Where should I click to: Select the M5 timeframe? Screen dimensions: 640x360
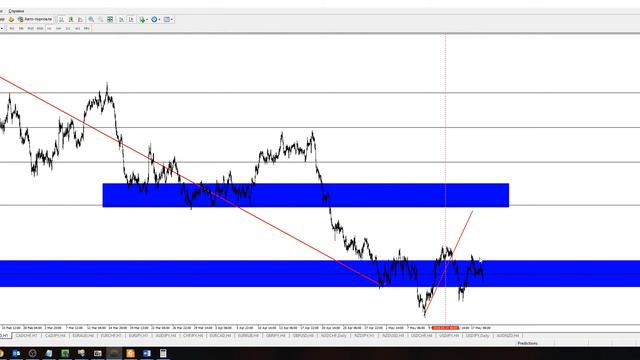tap(21, 29)
